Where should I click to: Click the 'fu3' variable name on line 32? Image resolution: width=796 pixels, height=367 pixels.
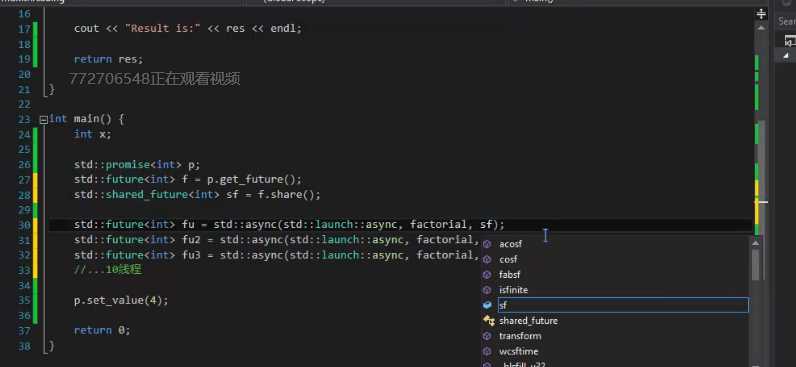191,255
